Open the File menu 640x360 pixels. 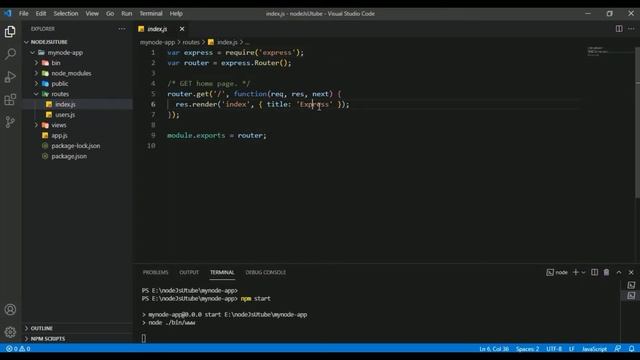click(x=24, y=13)
